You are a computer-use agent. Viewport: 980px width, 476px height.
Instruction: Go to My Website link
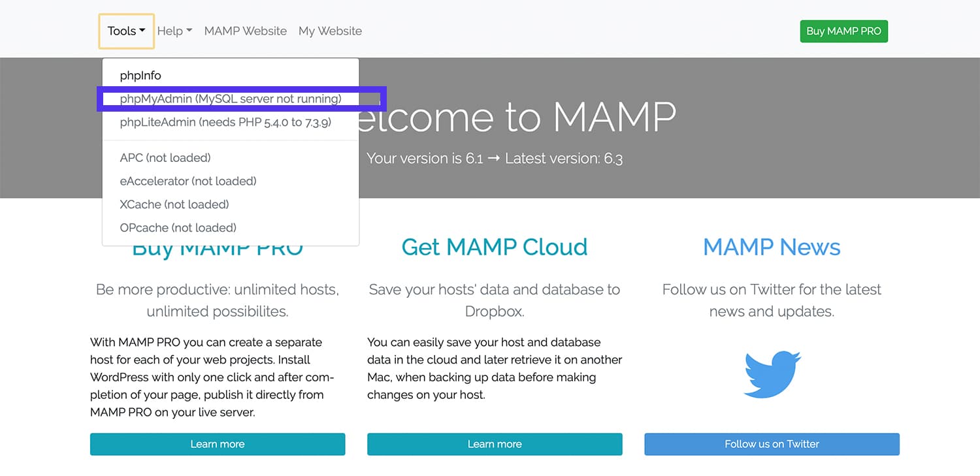(x=330, y=31)
